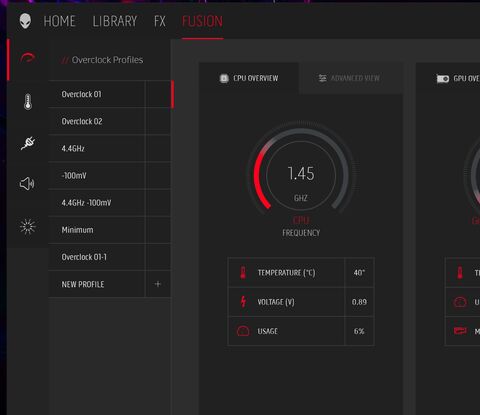Select the FUSION tab
Viewport: 480px width, 415px height.
(x=202, y=21)
